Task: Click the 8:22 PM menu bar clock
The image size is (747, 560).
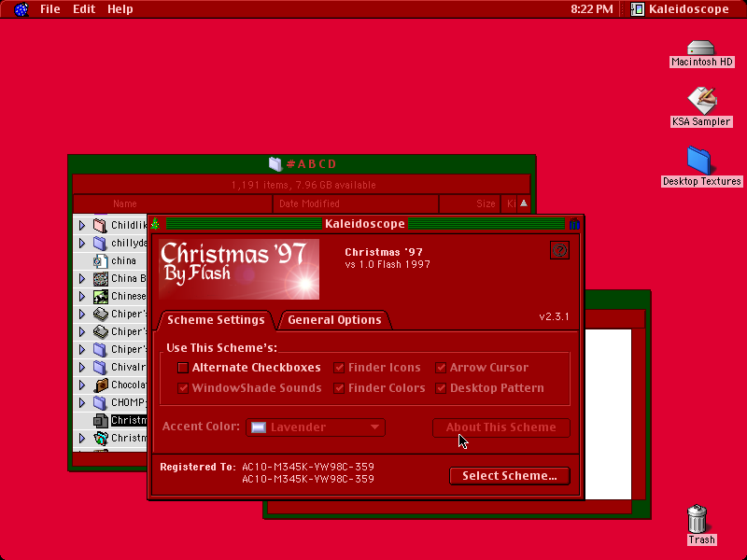Action: (592, 9)
